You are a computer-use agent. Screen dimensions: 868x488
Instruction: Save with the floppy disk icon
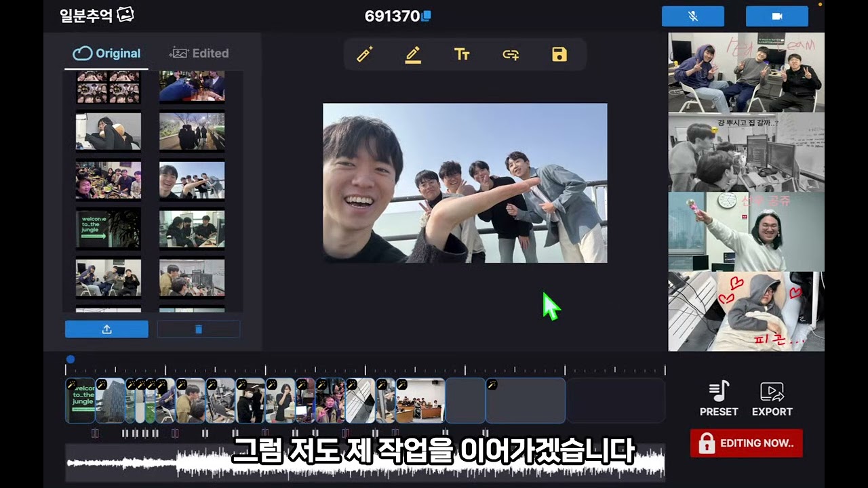559,55
